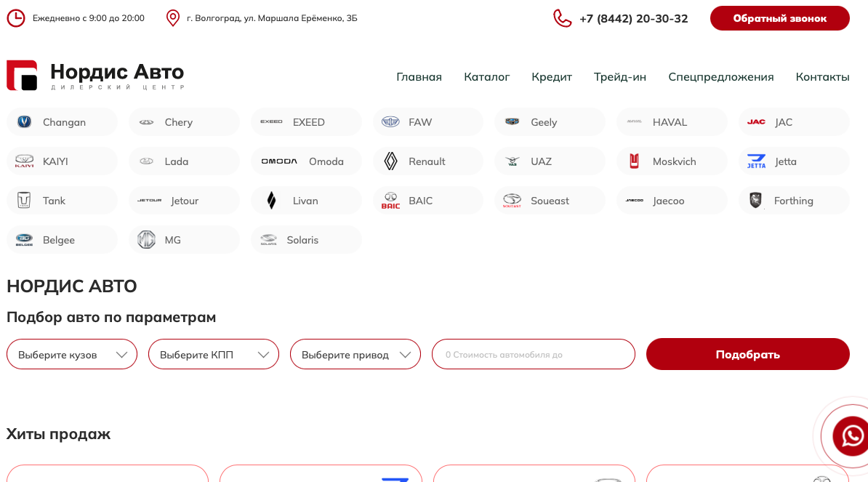
Task: Click the Changan brand logo icon
Action: [x=25, y=121]
